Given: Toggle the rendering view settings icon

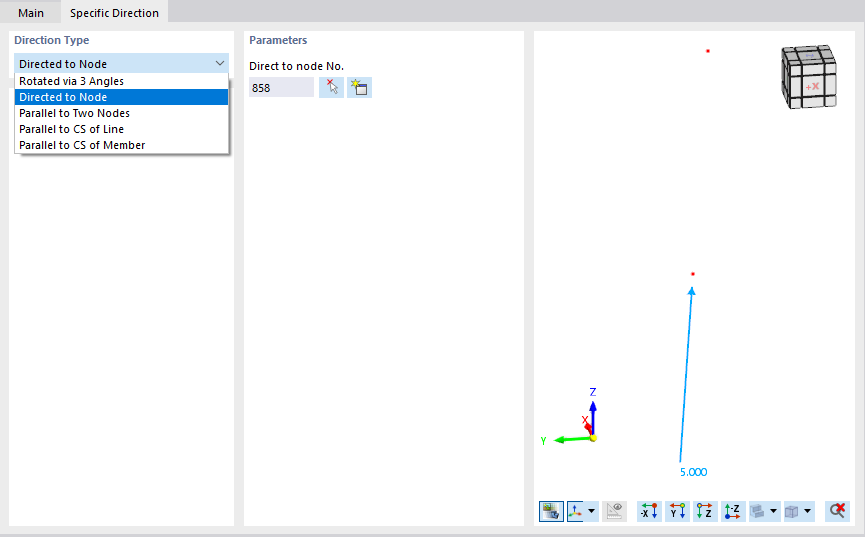Looking at the screenshot, I should click(x=551, y=511).
